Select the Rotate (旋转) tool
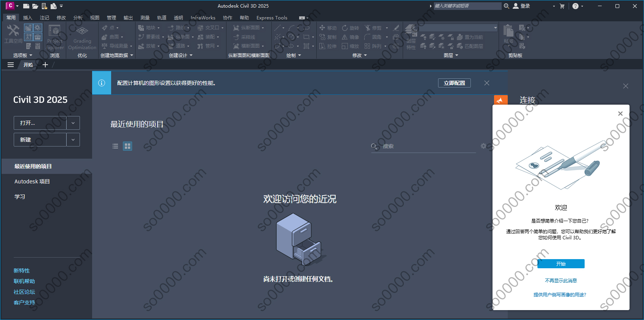This screenshot has width=644, height=320. click(350, 28)
